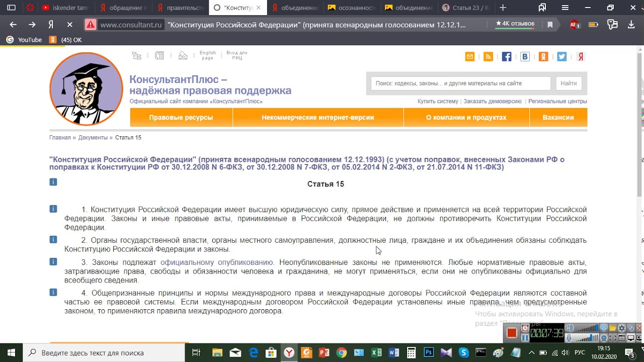Click the ConsultantPlus professor logo
Image resolution: width=644 pixels, height=362 pixels.
[86, 88]
